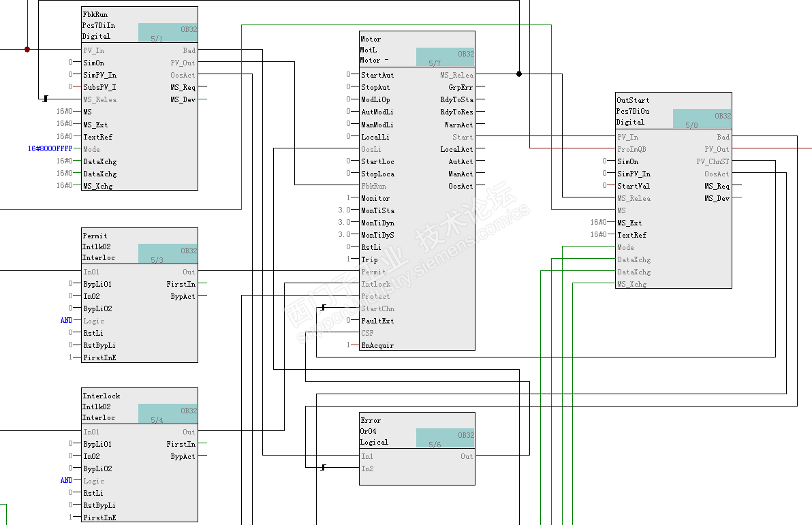Select the Error Or04 block header
This screenshot has width=812, height=525.
[x=417, y=431]
